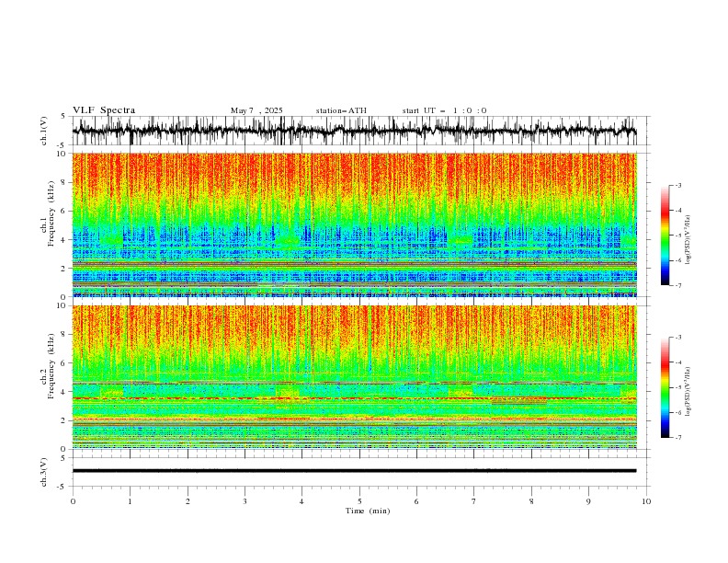This screenshot has width=728, height=563.
Task: Click the ch.2 "Frequency (kHz)" axis label
Action: [51, 367]
